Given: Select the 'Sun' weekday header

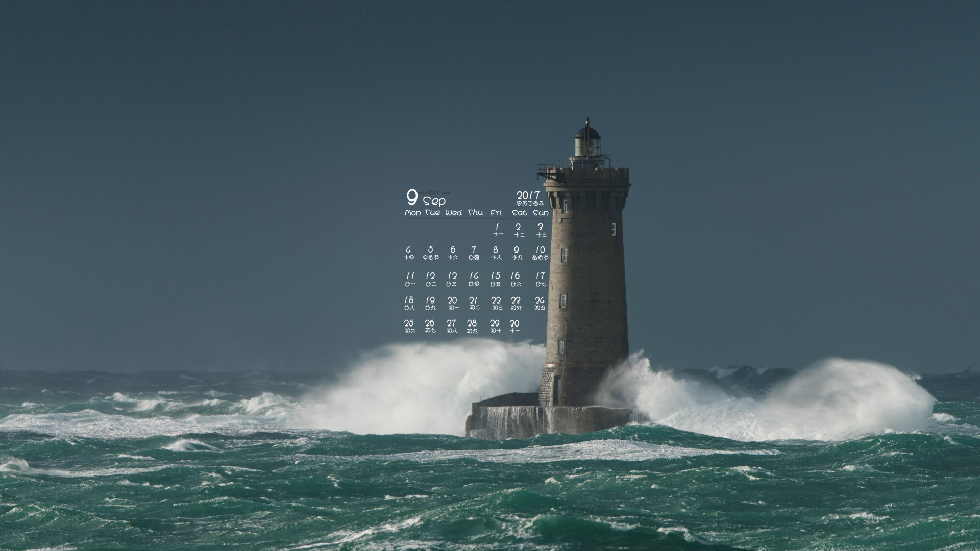Looking at the screenshot, I should pos(541,213).
